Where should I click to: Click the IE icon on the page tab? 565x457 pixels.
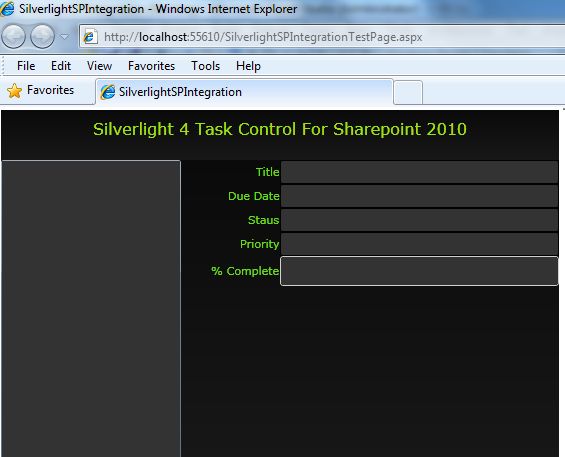click(108, 92)
